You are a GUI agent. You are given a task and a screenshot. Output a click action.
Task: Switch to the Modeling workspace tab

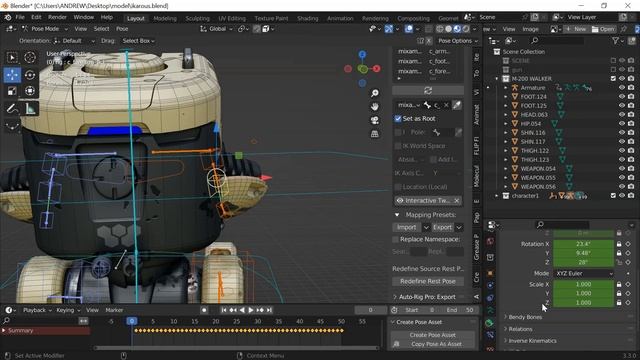click(x=165, y=18)
